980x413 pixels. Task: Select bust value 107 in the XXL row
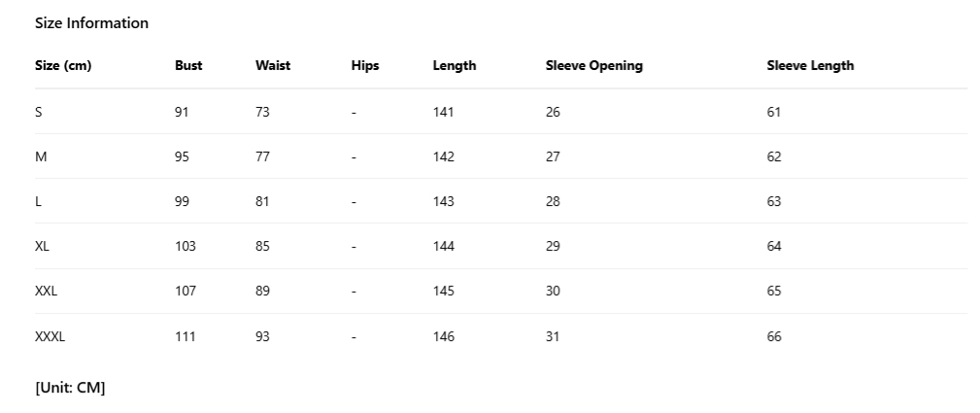pos(186,293)
